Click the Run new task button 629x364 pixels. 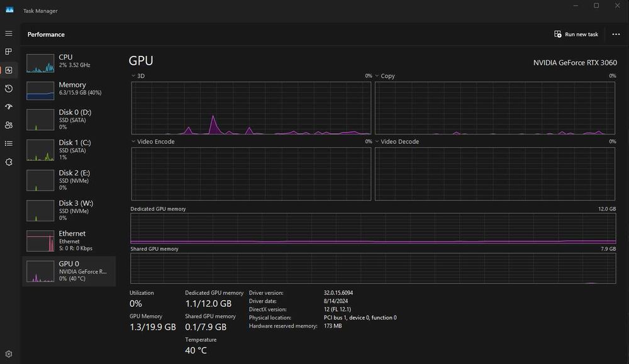pos(576,35)
